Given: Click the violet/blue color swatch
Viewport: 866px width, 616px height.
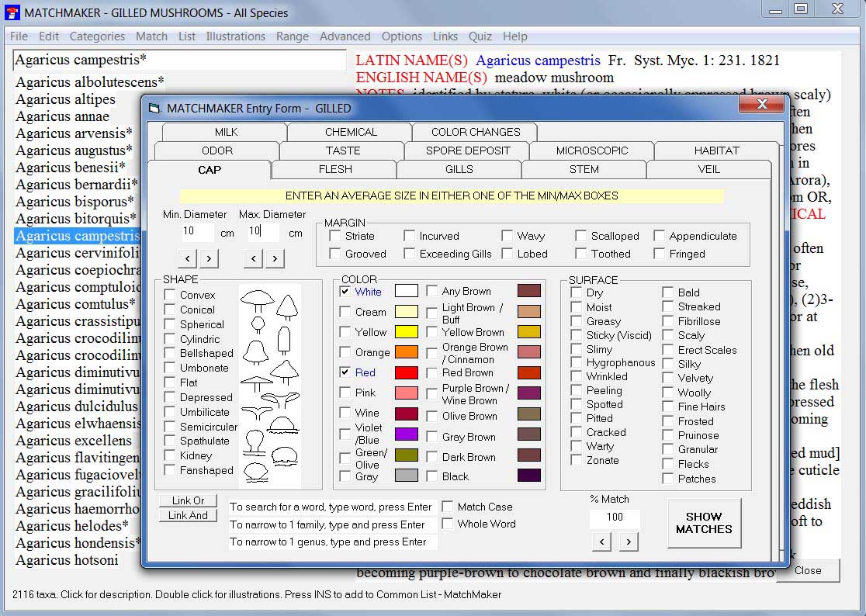Looking at the screenshot, I should click(x=407, y=434).
